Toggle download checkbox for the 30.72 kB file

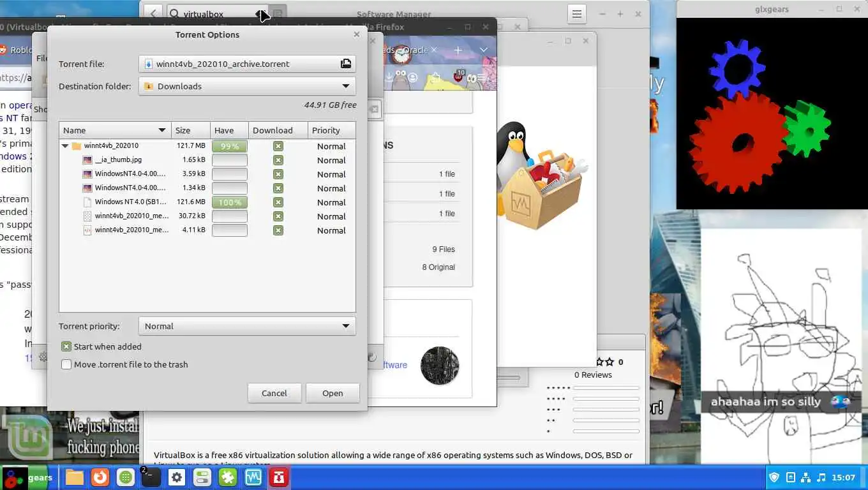click(278, 216)
